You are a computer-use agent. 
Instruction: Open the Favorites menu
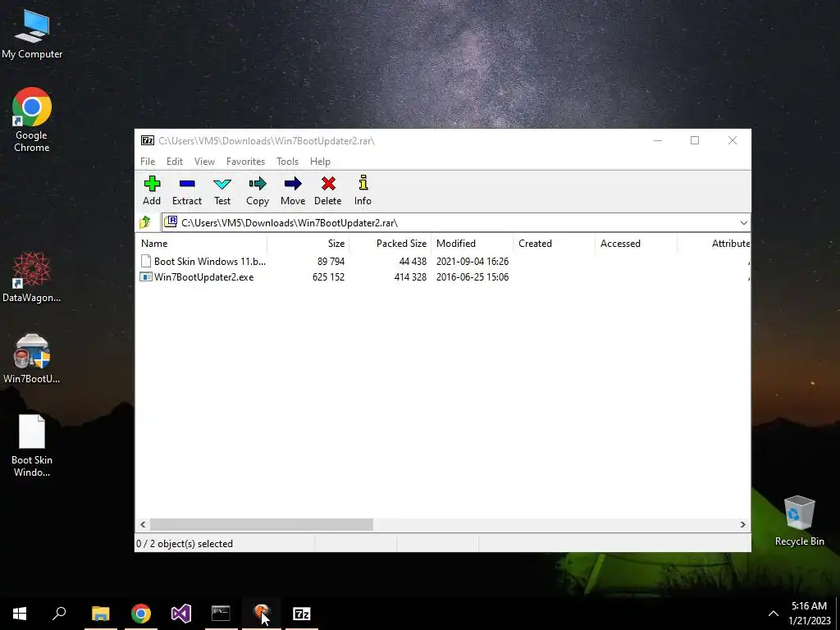tap(245, 162)
